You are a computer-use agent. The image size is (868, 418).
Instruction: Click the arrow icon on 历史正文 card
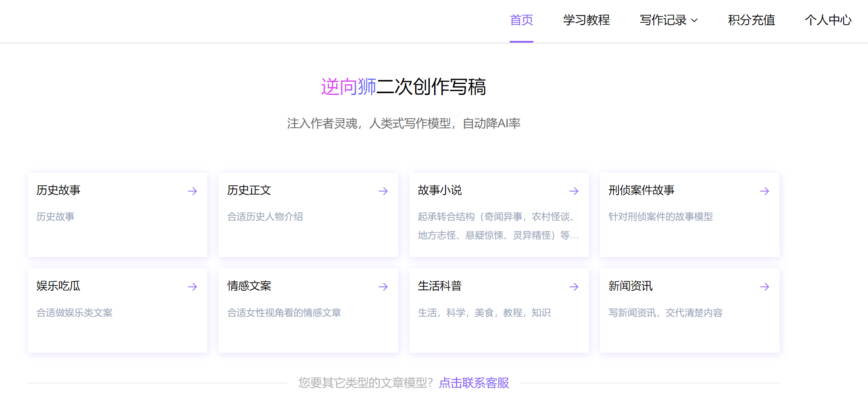[x=383, y=191]
